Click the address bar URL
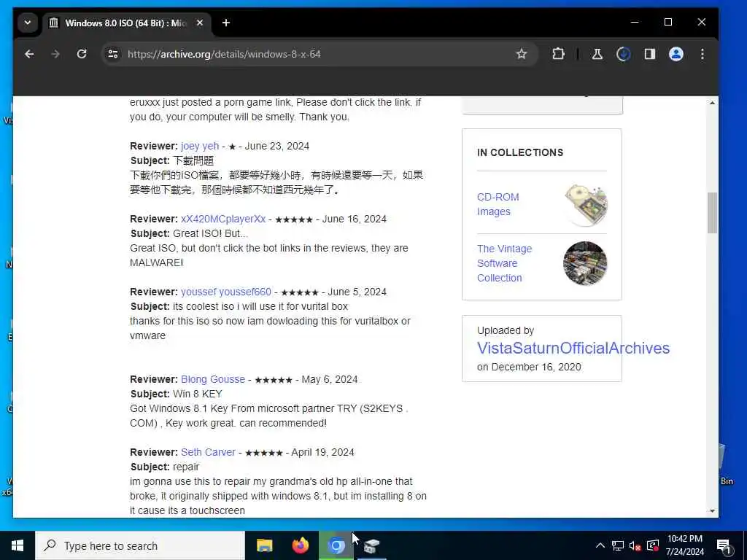 pos(224,54)
